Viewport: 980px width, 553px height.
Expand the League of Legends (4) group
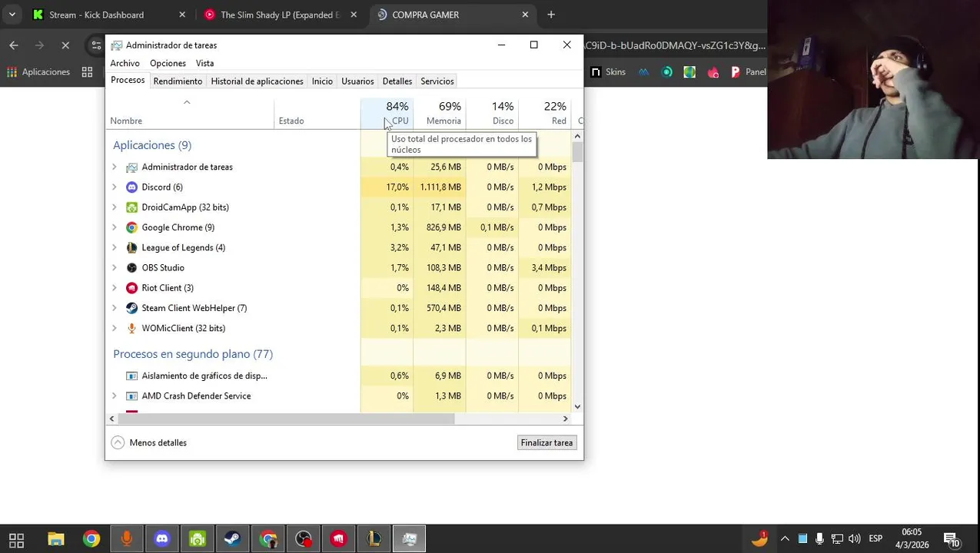[x=115, y=247]
